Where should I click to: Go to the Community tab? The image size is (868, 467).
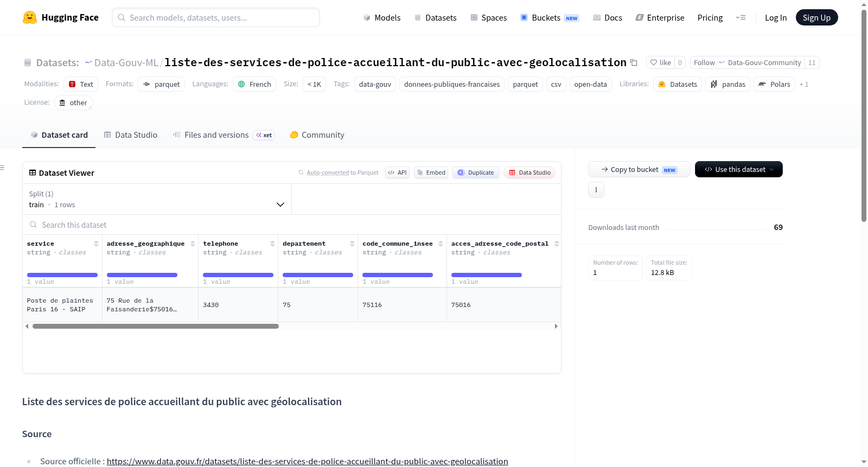(317, 135)
